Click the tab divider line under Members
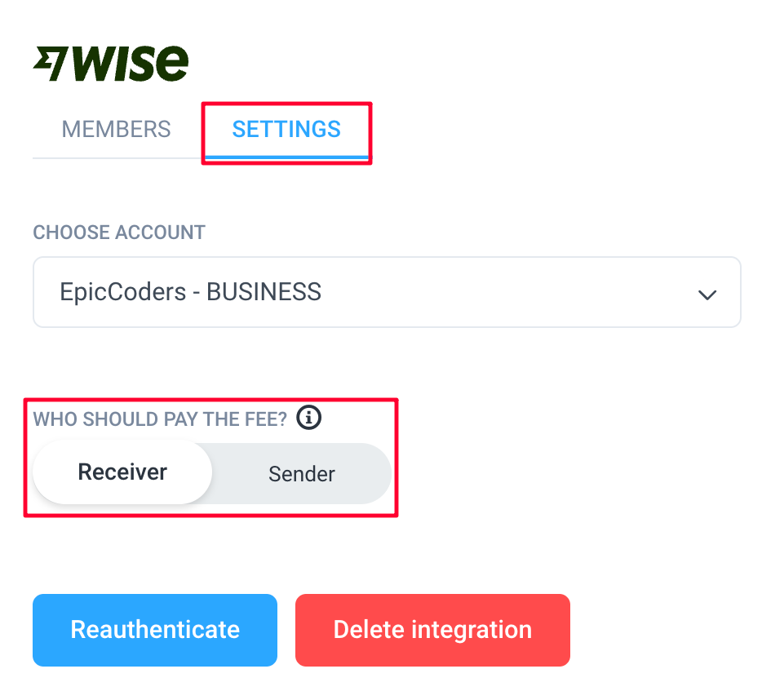The image size is (762, 700). (x=117, y=158)
